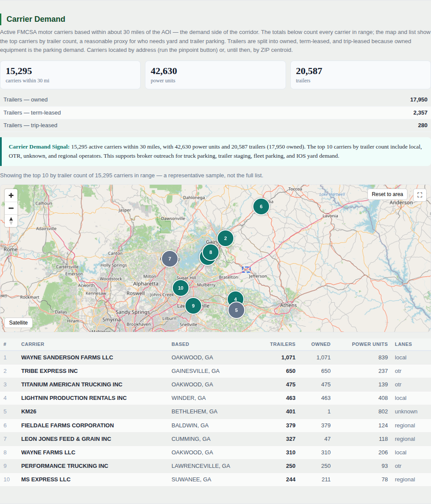Screen dimensions: 431x504
Task: Click the Carrier Demand Signal label
Action: 39,146
